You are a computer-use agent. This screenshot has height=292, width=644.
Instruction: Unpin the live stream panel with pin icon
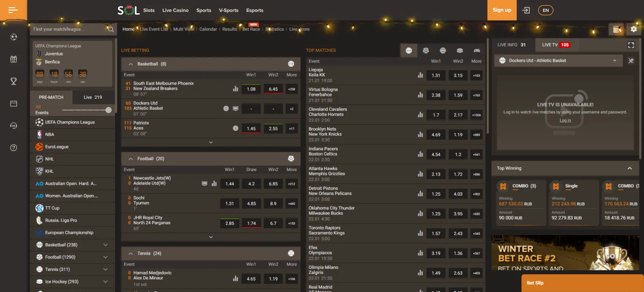tap(631, 61)
